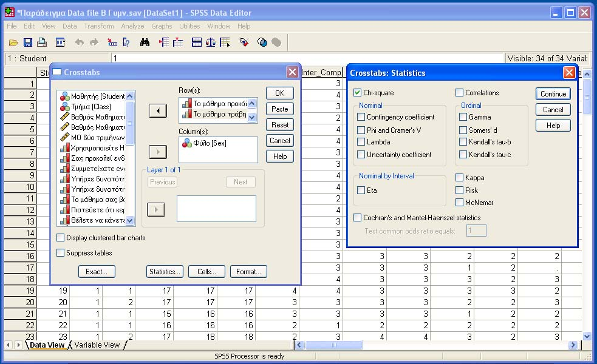This screenshot has height=364, width=597.
Task: Select ΜΟ δύο τριμήνων variable in list
Action: 92,137
